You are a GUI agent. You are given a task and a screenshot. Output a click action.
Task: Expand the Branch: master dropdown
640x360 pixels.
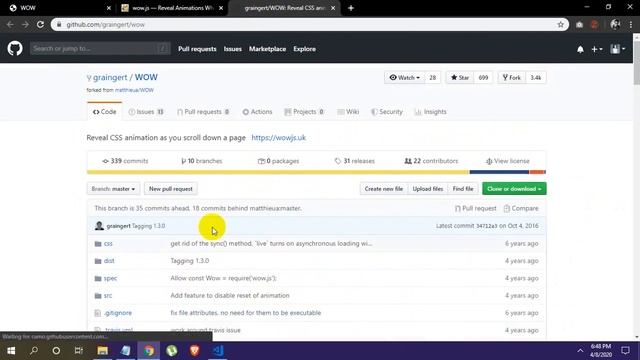point(113,189)
